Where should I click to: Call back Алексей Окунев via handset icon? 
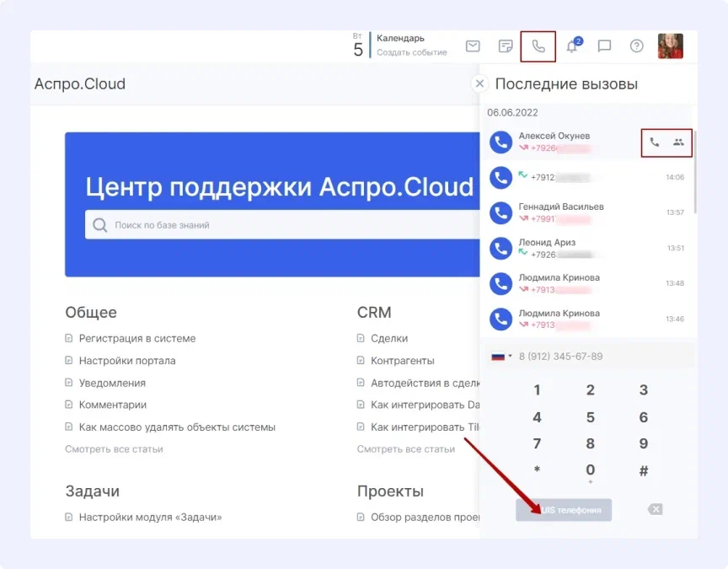tap(655, 142)
